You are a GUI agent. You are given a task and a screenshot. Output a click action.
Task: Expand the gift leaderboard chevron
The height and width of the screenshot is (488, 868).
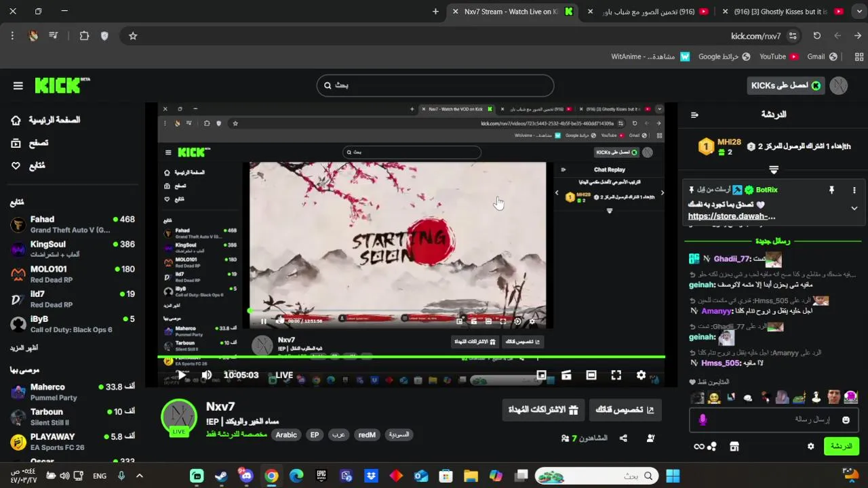coord(774,170)
